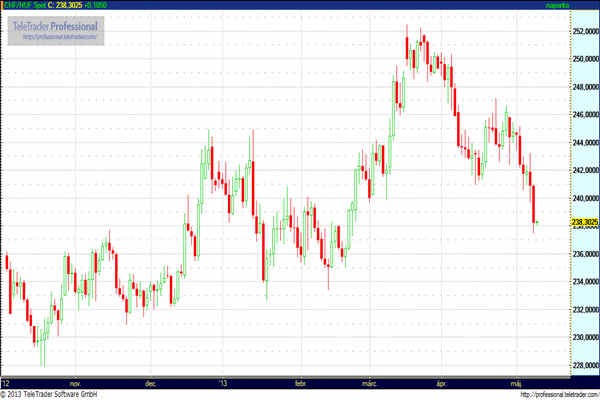Jump to 'nov.' on the time axis
This screenshot has height=400, width=600.
(x=73, y=382)
